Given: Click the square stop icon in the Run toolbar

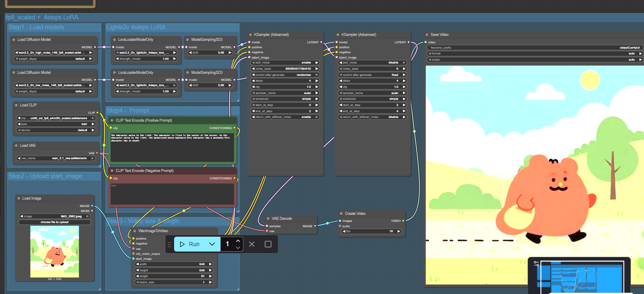Looking at the screenshot, I should [268, 244].
